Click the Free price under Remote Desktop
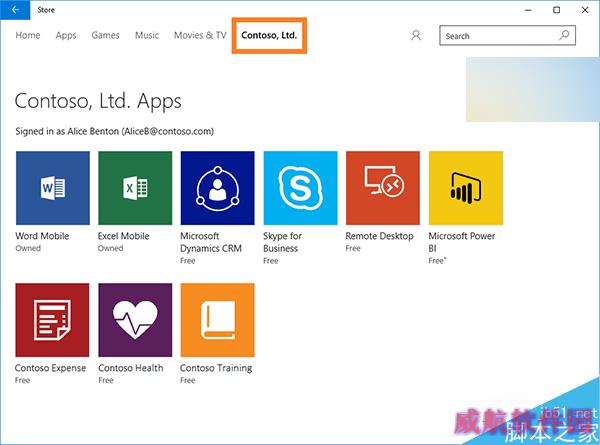Viewport: 600px width, 445px height. [353, 248]
